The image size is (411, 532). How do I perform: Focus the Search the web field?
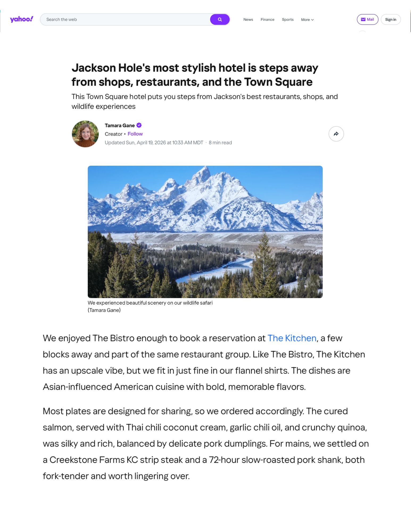coord(125,19)
